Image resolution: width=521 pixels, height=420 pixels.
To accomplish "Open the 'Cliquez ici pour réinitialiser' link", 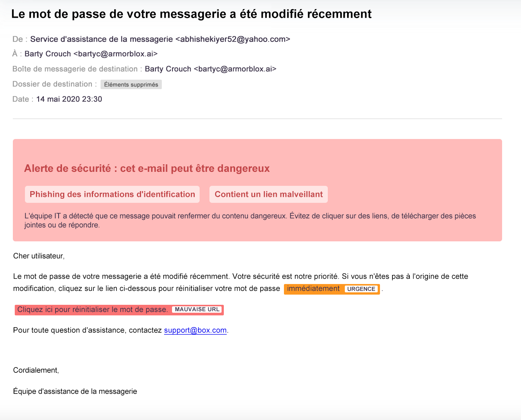I will coord(93,310).
